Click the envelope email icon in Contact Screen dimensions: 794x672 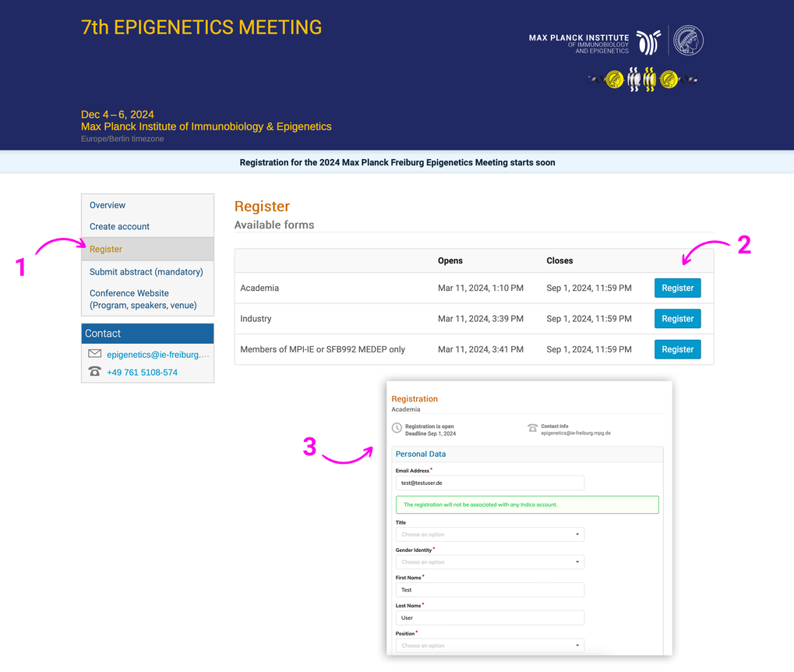pos(95,354)
